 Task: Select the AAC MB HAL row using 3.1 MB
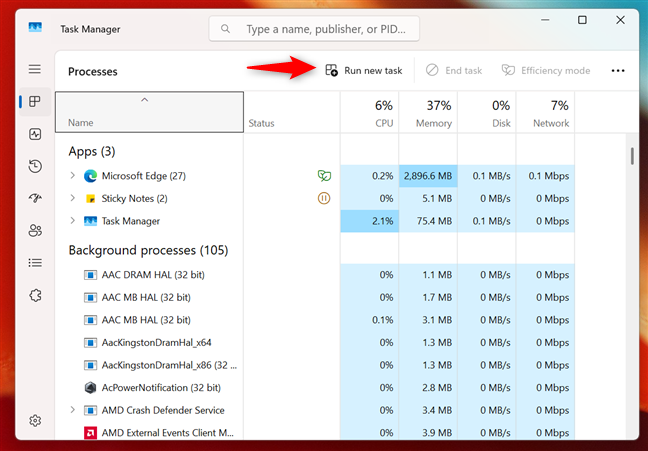coord(315,320)
